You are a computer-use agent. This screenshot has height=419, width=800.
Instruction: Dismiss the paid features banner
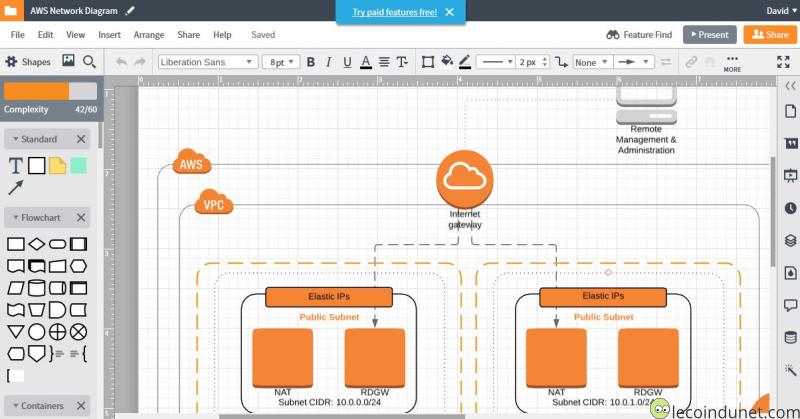tap(449, 12)
